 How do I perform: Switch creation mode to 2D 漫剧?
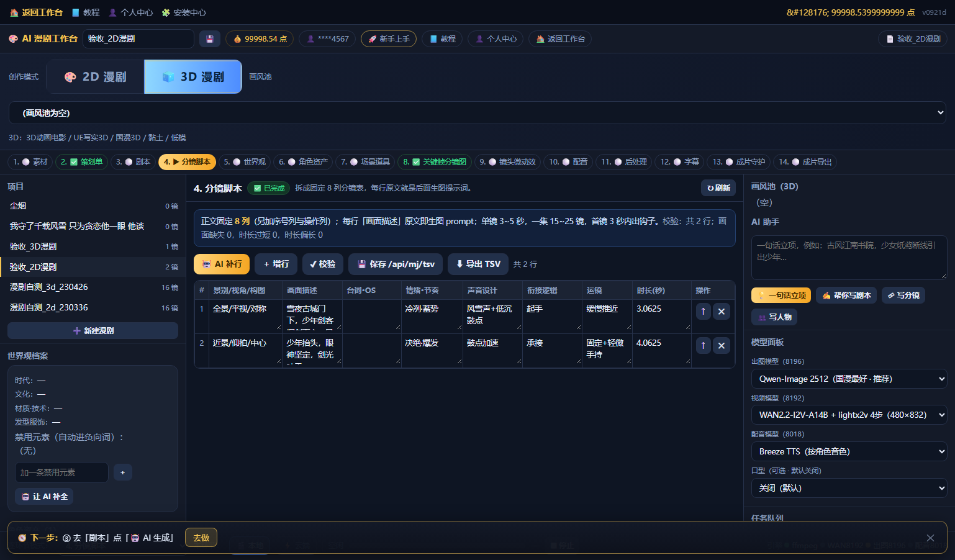click(96, 77)
